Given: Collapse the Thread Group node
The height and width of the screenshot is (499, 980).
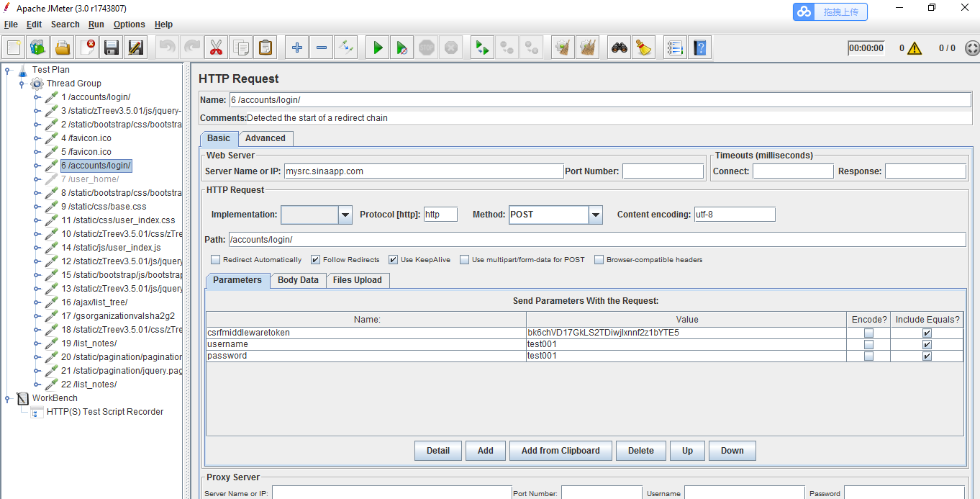Looking at the screenshot, I should 22,84.
